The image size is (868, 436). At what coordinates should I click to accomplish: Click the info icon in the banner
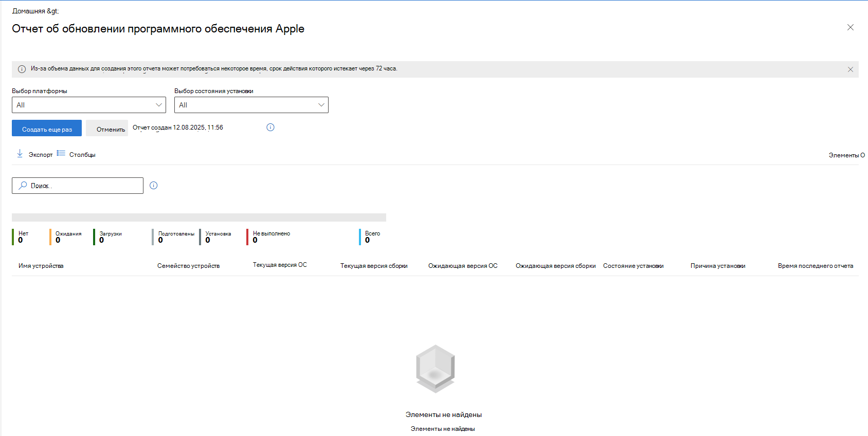pos(22,69)
